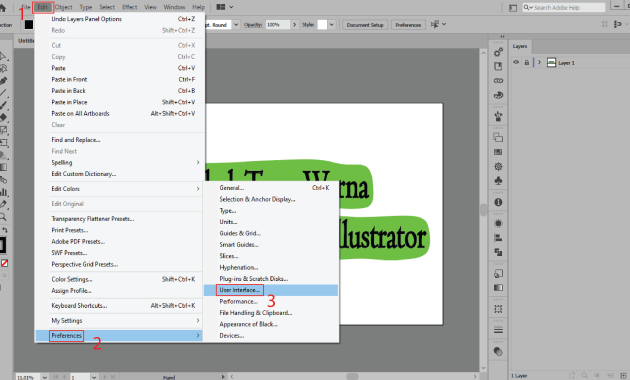Click the wheel icon in the panel dock
630x380 pixels.
tap(498, 166)
